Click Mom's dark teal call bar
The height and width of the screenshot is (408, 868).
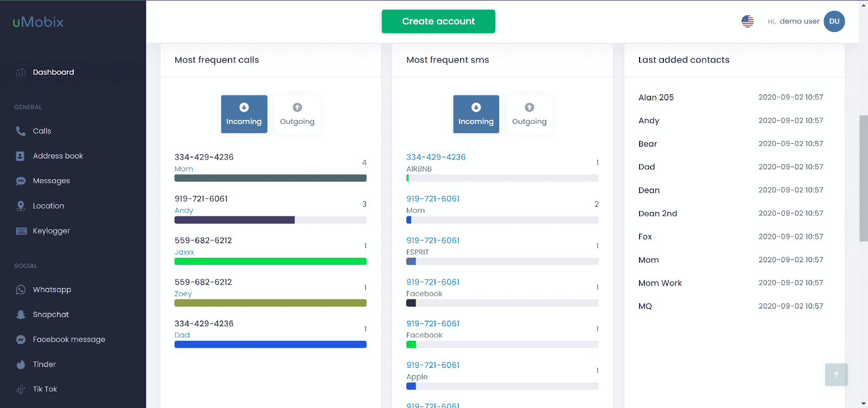271,178
